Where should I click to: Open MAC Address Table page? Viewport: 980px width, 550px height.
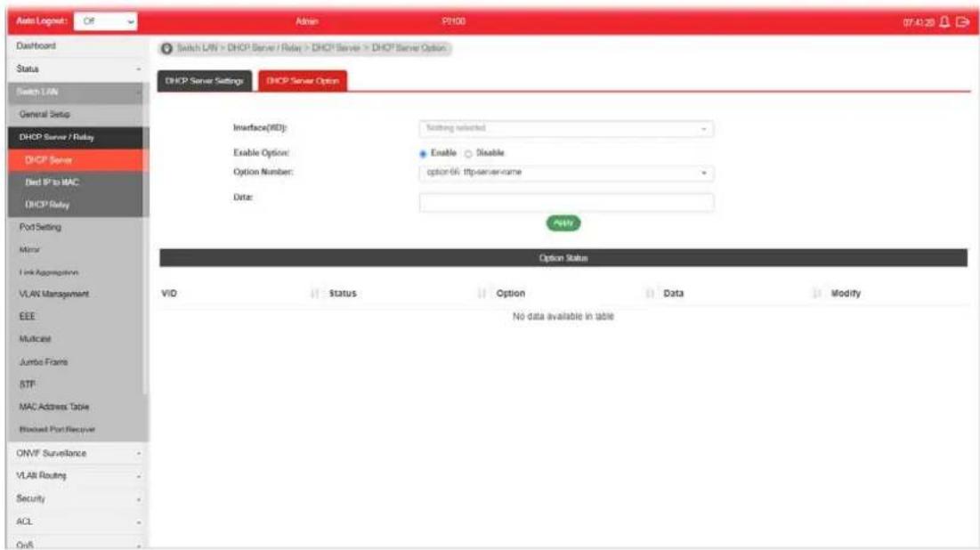[76, 407]
